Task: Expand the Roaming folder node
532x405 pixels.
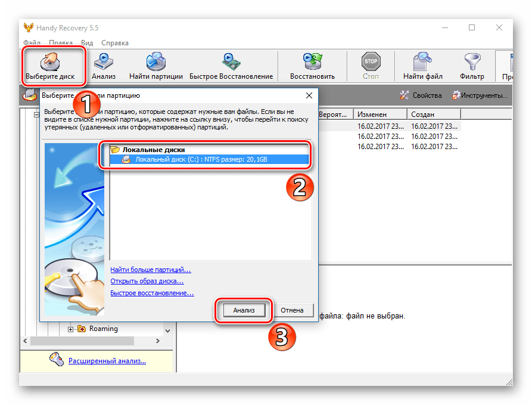Action: pos(71,329)
